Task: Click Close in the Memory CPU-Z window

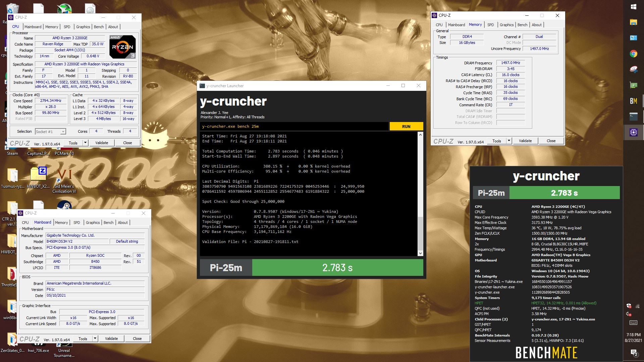Action: 551,141
